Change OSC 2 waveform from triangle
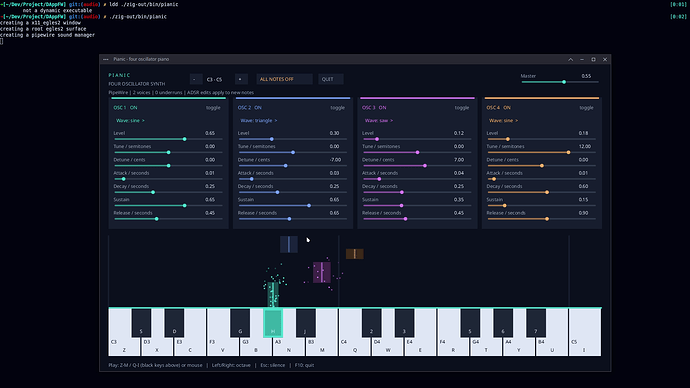690x388 pixels. click(259, 121)
